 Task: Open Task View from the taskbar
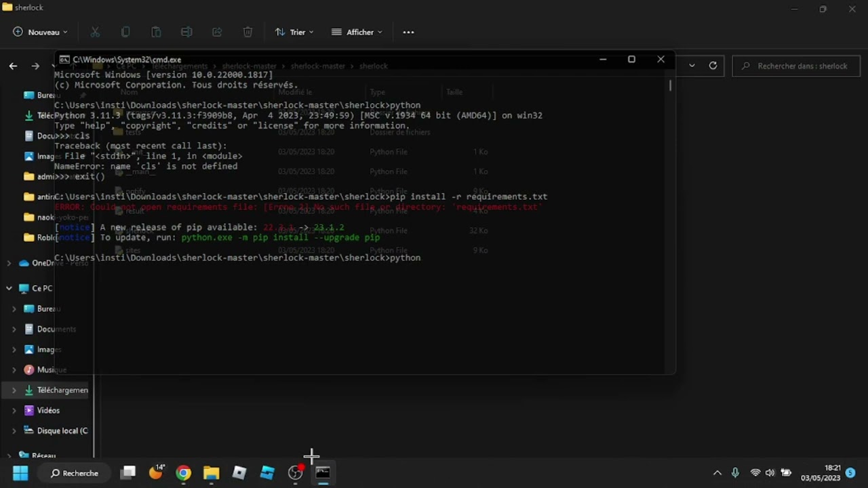click(x=128, y=473)
